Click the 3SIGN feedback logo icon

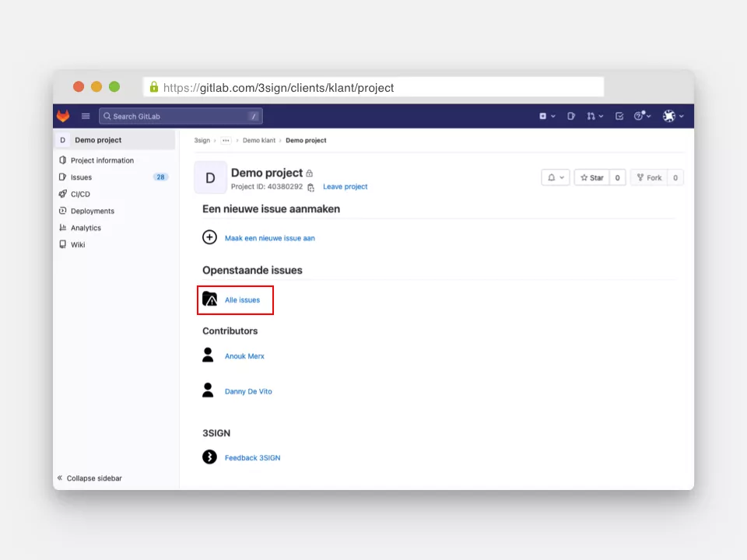click(209, 457)
